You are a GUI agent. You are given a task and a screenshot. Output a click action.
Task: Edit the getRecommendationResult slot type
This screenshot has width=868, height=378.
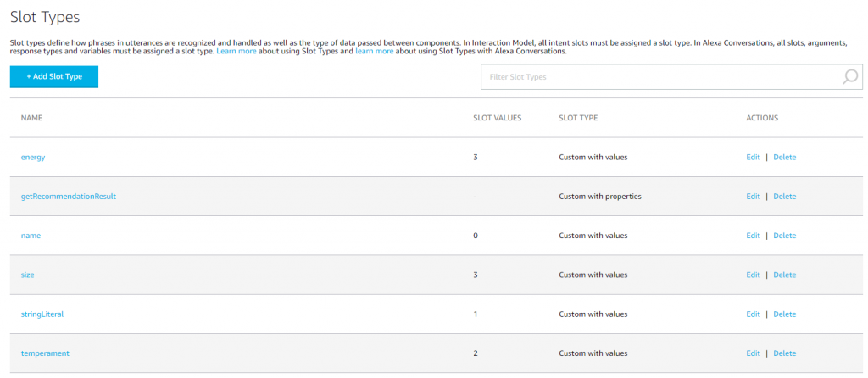click(753, 197)
